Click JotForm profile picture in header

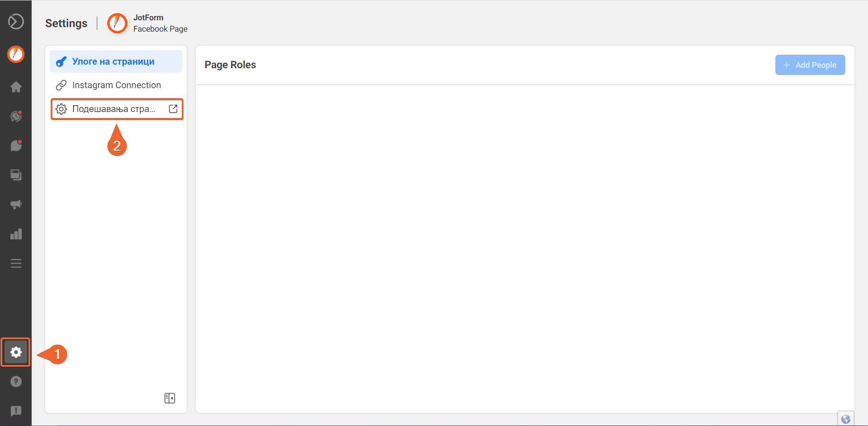[x=118, y=23]
